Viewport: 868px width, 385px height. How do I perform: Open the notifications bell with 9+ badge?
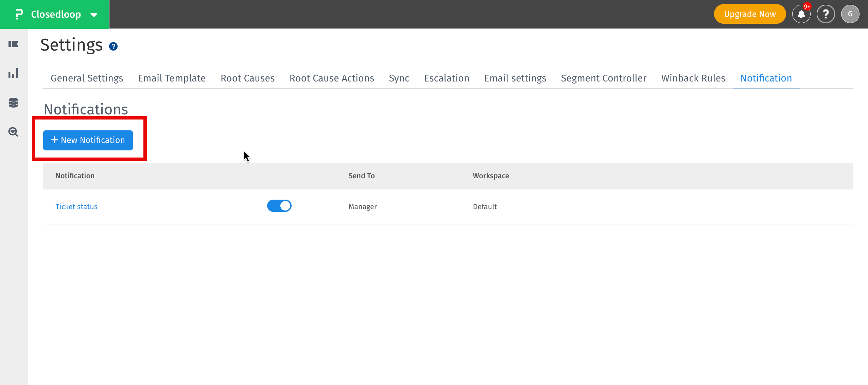point(801,14)
